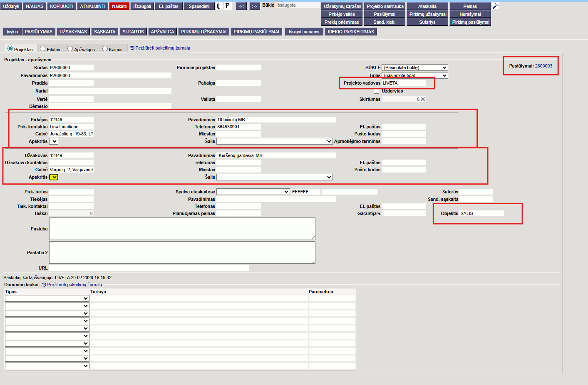The image size is (588, 385).
Task: Select the Kainos radio option
Action: click(105, 49)
